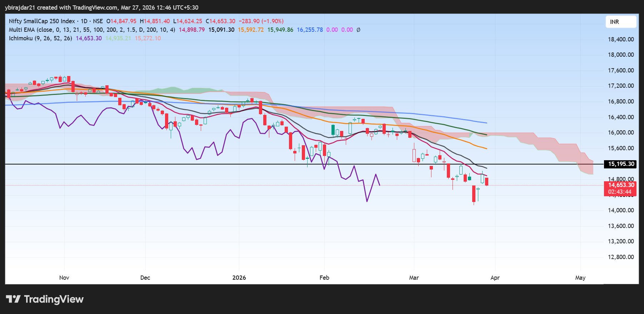
Task: Click the May label on time axis
Action: pos(580,278)
